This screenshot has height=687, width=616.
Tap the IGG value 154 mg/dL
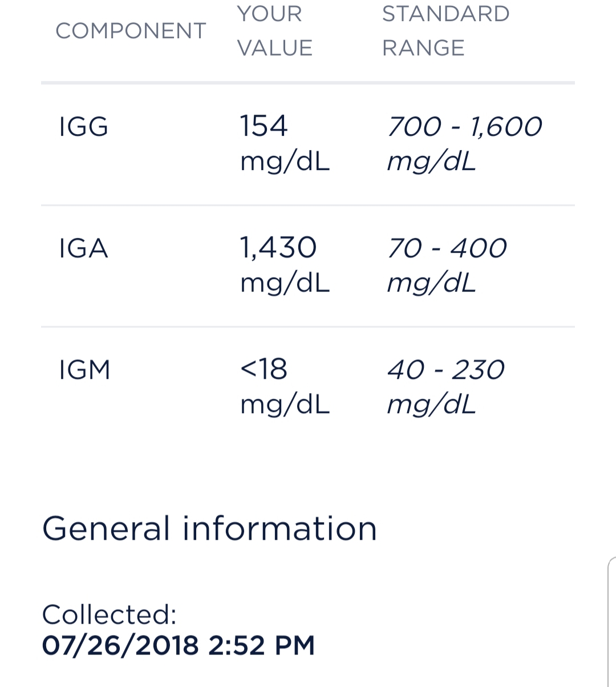tap(285, 144)
